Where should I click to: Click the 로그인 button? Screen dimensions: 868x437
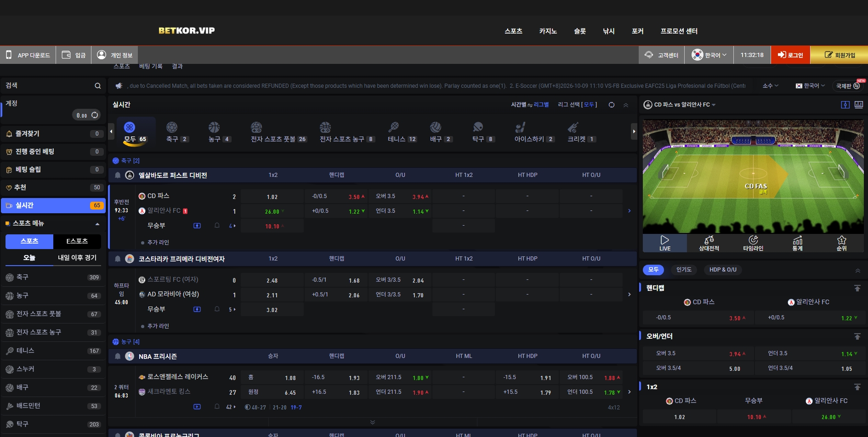790,55
